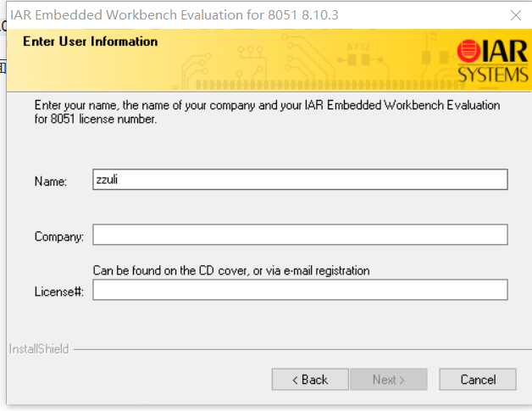The image size is (532, 411).
Task: Click the circuit board pin row graphic
Action: point(330,85)
